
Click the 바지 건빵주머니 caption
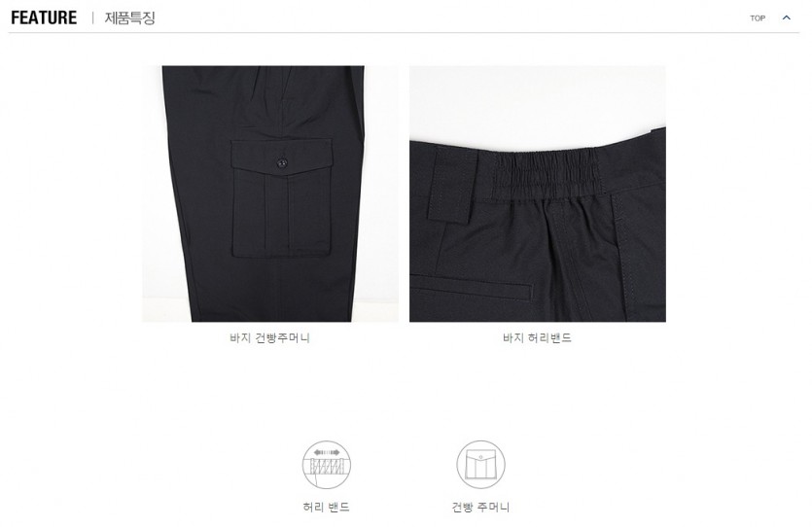tap(269, 338)
